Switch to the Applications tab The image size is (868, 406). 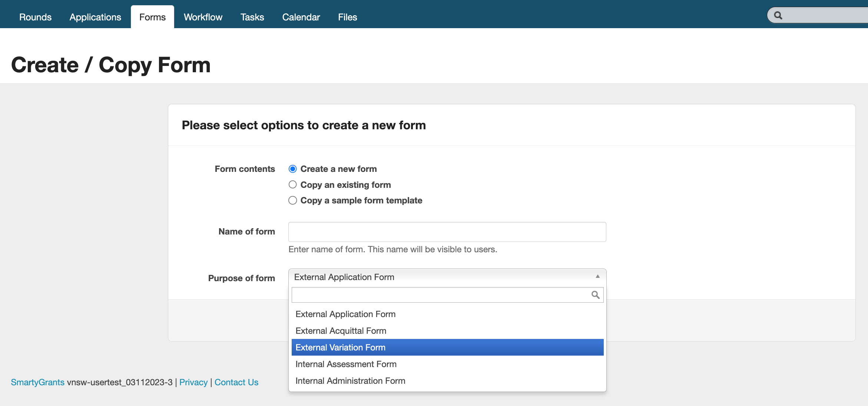(95, 17)
